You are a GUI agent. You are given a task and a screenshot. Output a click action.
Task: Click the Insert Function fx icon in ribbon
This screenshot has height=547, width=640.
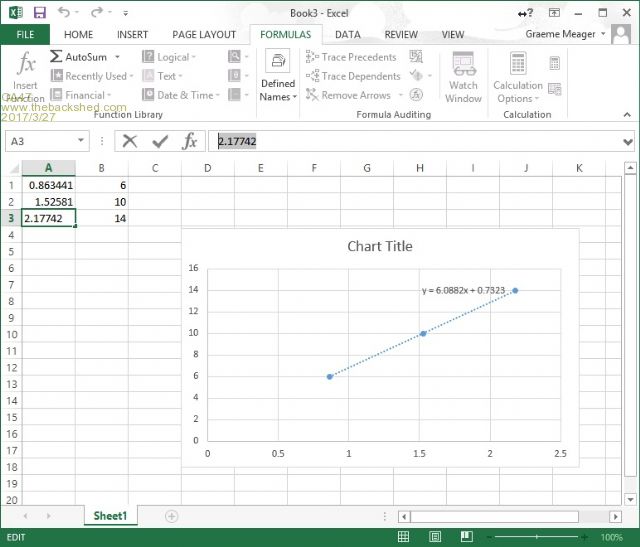click(x=27, y=66)
